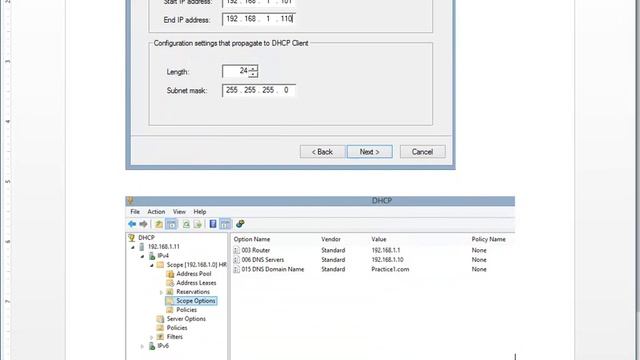
Task: Toggle Show/Hide Action Pane toolbar icon
Action: tap(225, 224)
